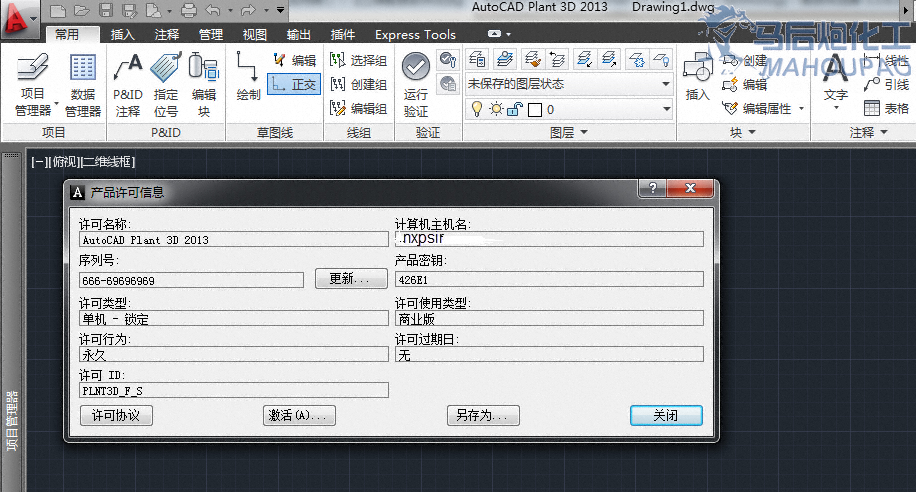Click the New drawing icon in quick access toolbar
The image size is (916, 492).
point(57,10)
